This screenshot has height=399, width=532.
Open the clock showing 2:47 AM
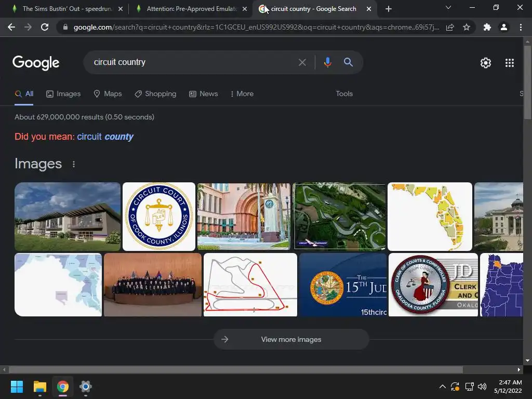click(x=508, y=387)
